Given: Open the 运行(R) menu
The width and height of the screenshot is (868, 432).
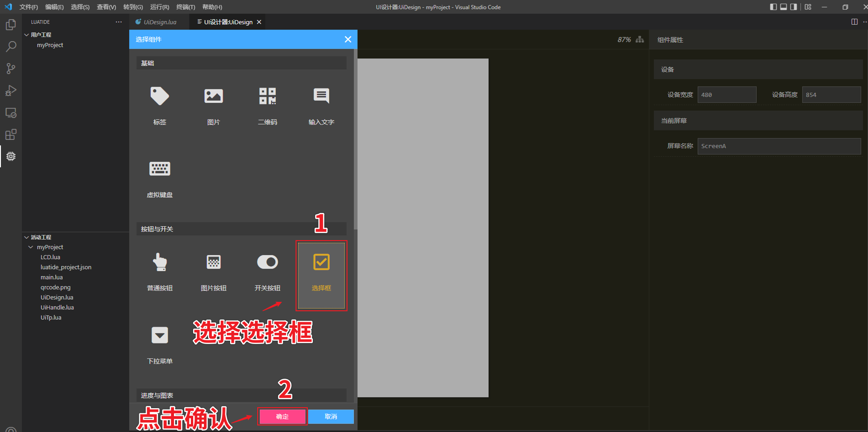Looking at the screenshot, I should pyautogui.click(x=159, y=7).
